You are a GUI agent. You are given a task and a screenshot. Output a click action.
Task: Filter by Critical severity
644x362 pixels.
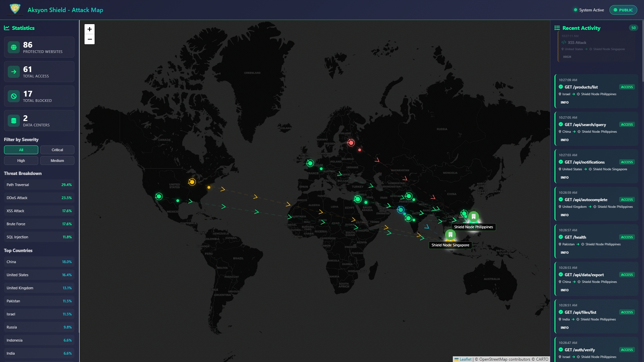pos(57,150)
